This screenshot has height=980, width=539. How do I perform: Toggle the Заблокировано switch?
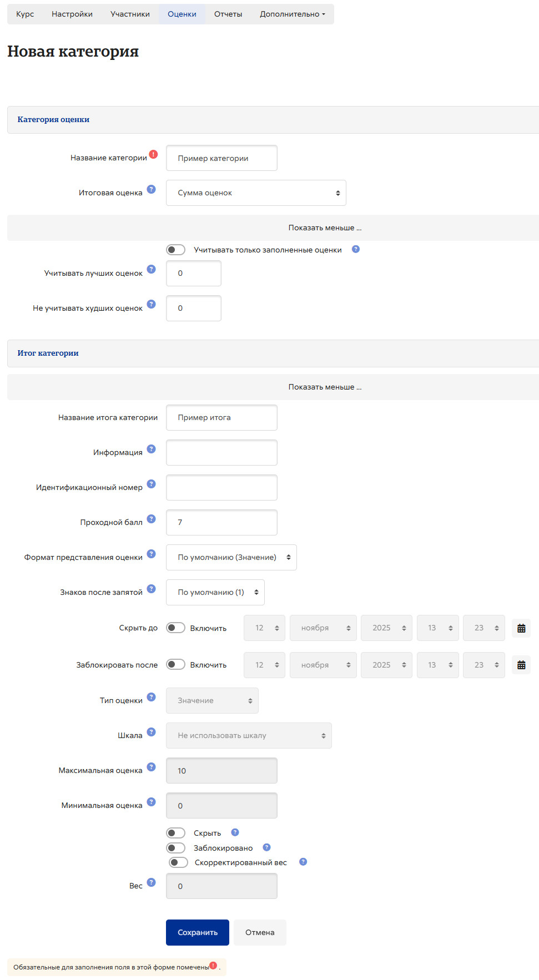175,848
